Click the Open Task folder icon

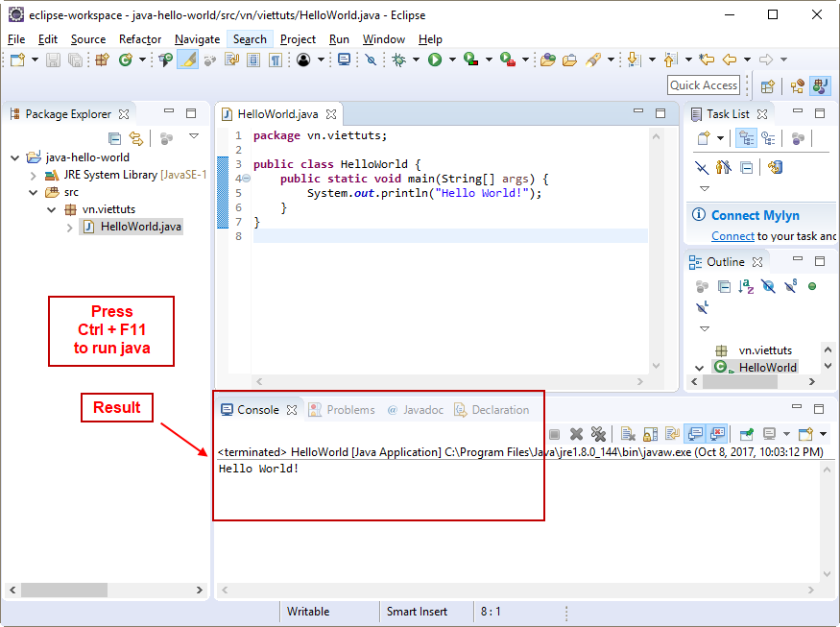pyautogui.click(x=569, y=60)
